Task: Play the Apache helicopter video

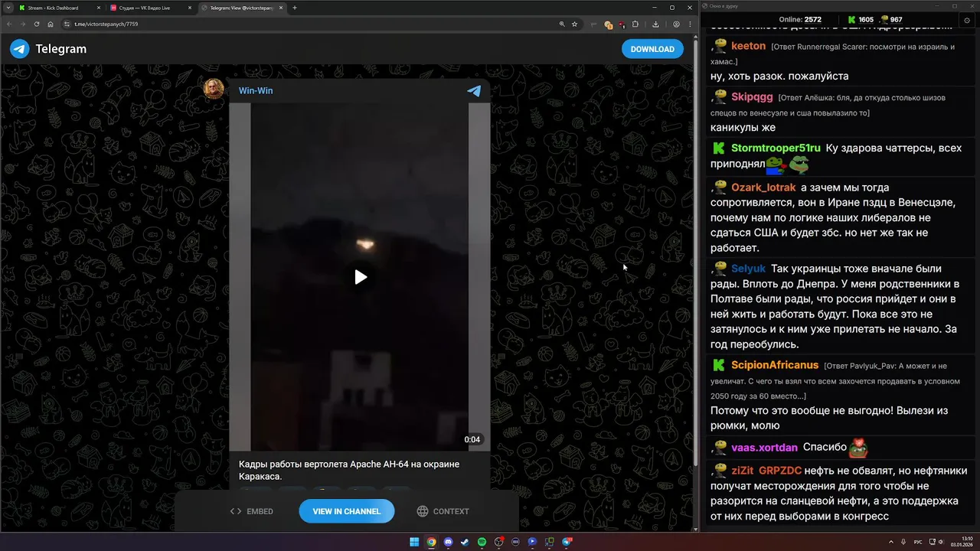Action: (x=361, y=277)
